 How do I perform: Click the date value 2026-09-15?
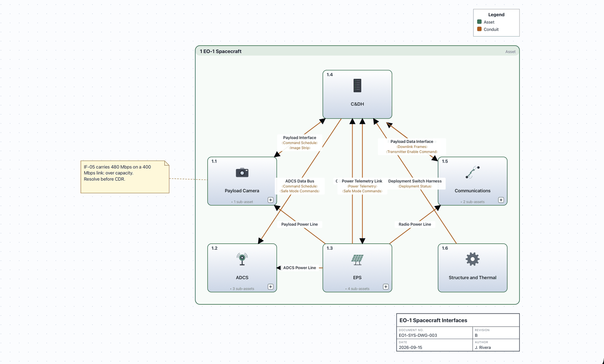410,347
